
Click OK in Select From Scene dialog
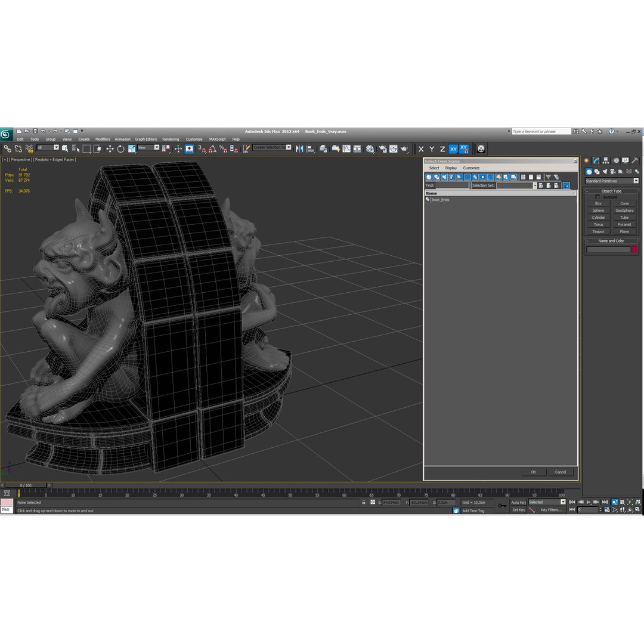[533, 472]
